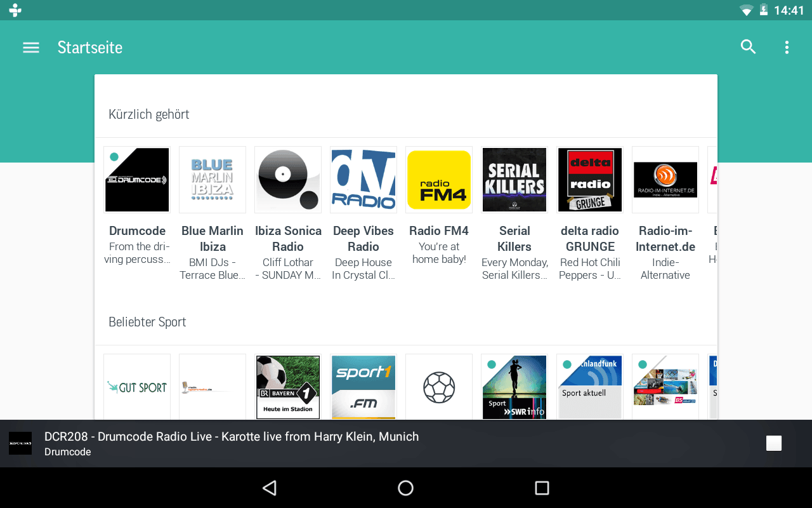Open Deutschlandfunk Sport aktuell tile
This screenshot has height=508, width=812.
[x=590, y=387]
